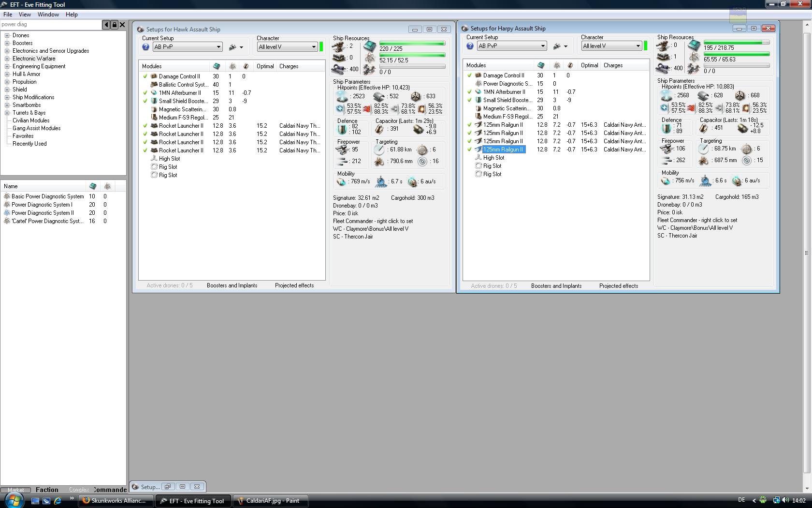The image size is (812, 508).
Task: Click the turret hardpoints icon in Hawk window
Action: [339, 46]
